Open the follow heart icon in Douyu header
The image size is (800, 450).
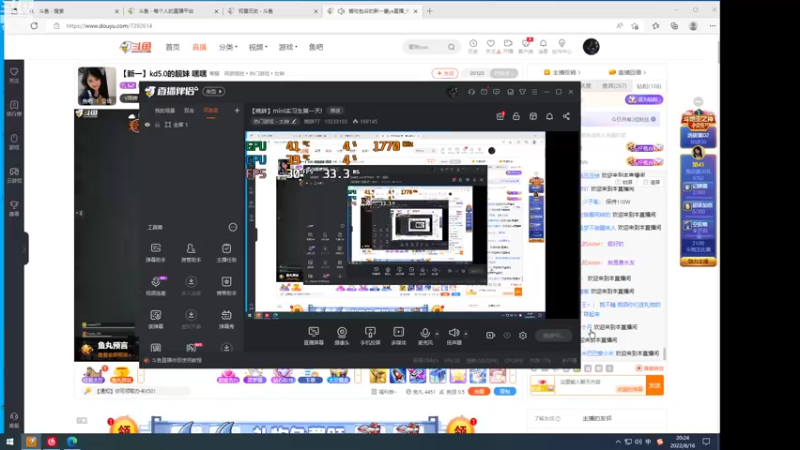point(490,46)
